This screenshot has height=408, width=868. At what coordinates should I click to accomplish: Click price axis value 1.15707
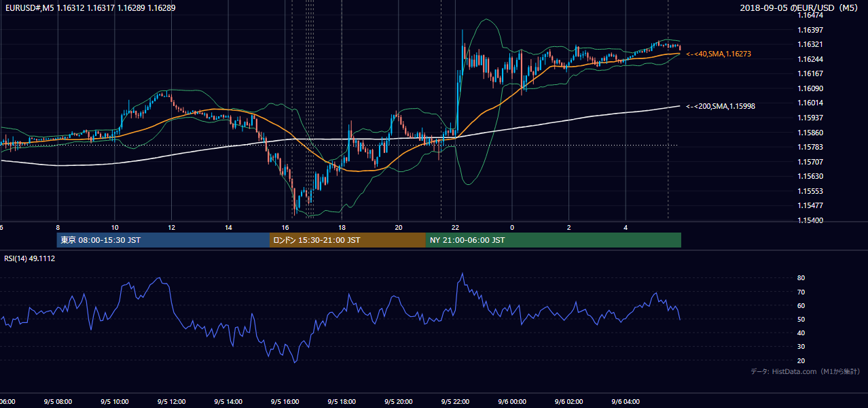pyautogui.click(x=810, y=162)
